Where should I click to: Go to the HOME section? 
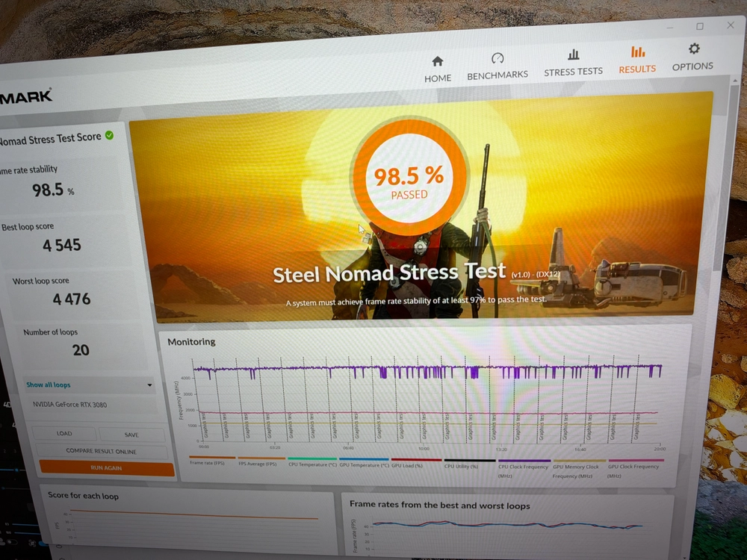[x=437, y=69]
